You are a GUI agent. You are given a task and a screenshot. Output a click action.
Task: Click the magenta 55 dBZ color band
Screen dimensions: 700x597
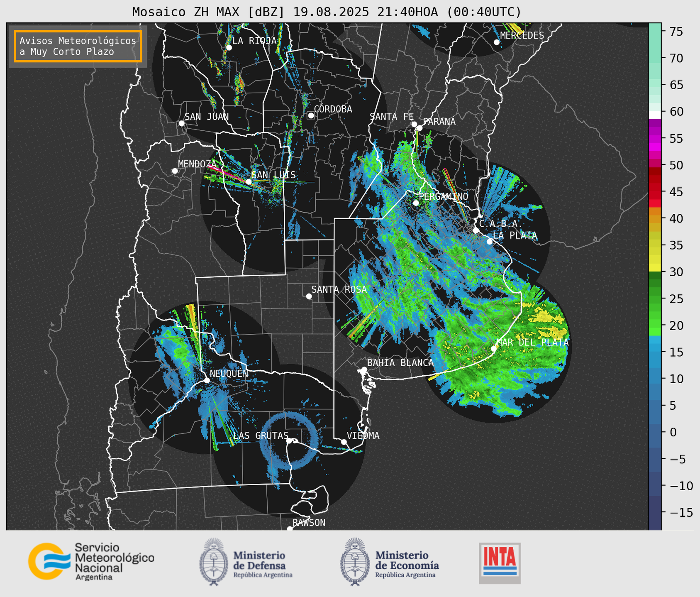[655, 139]
